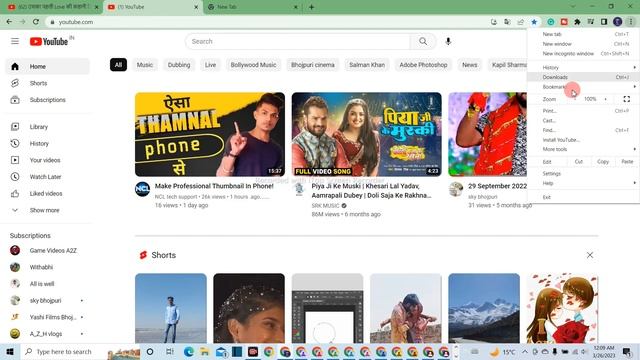The image size is (640, 360).
Task: Open Game Videos A2Z subscription
Action: pyautogui.click(x=47, y=251)
